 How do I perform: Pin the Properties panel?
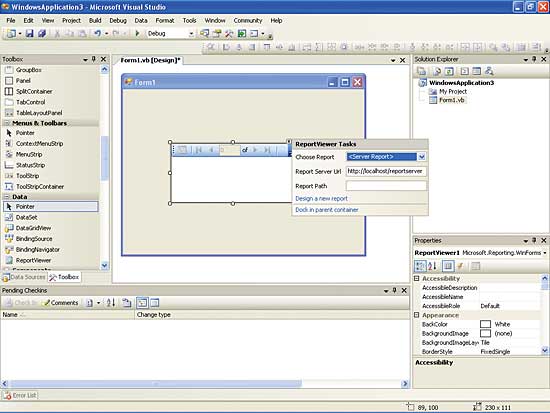coord(534,240)
